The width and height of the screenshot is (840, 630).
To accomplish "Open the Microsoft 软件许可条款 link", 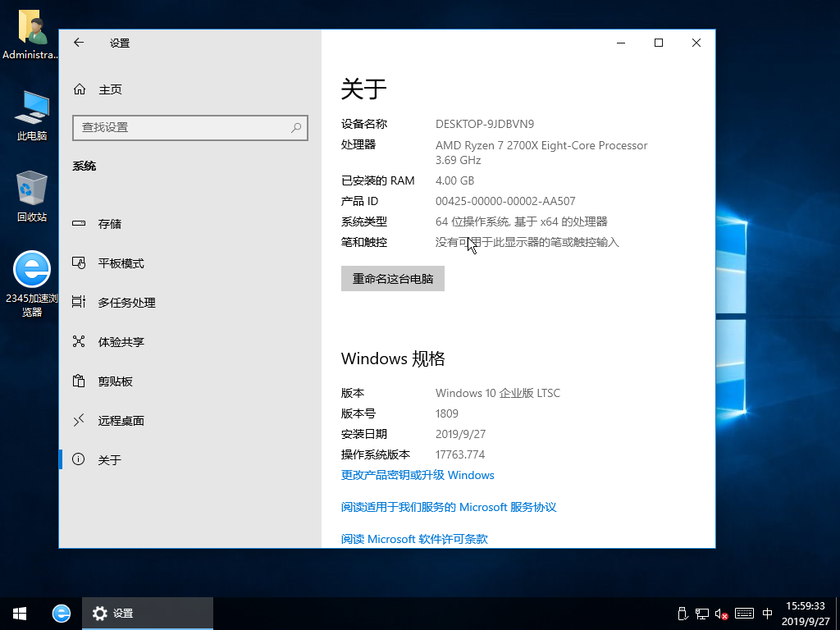I will tap(414, 539).
